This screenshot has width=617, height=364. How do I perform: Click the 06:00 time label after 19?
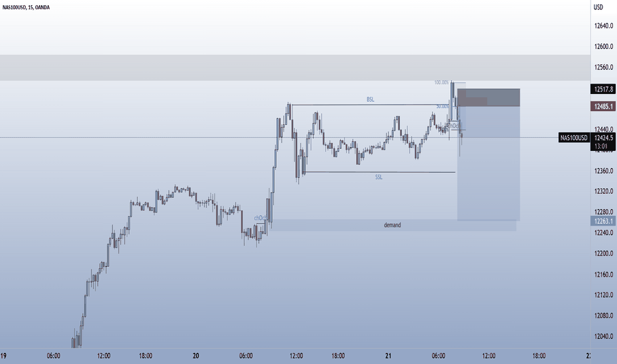[x=54, y=356]
